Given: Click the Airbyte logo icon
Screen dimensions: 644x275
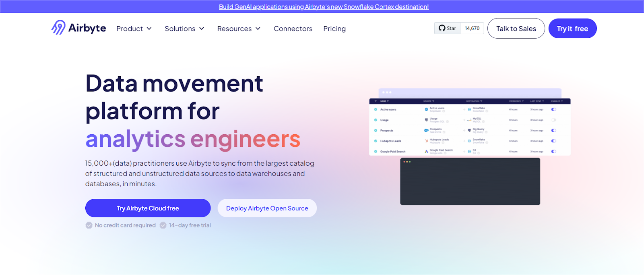Looking at the screenshot, I should click(58, 27).
